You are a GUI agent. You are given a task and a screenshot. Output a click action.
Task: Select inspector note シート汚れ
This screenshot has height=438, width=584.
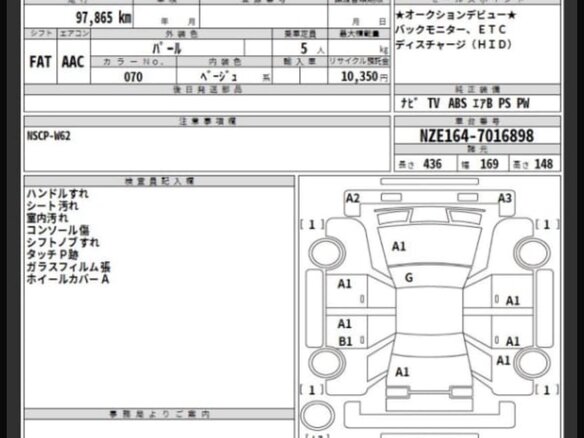point(53,206)
